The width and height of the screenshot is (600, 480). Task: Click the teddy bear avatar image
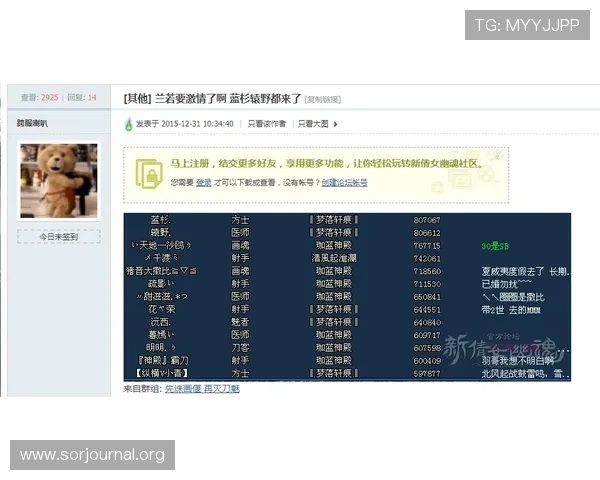click(x=59, y=181)
